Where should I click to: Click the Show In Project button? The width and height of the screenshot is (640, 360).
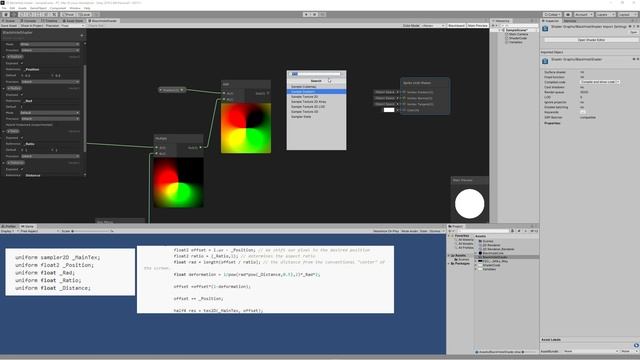tap(31, 25)
